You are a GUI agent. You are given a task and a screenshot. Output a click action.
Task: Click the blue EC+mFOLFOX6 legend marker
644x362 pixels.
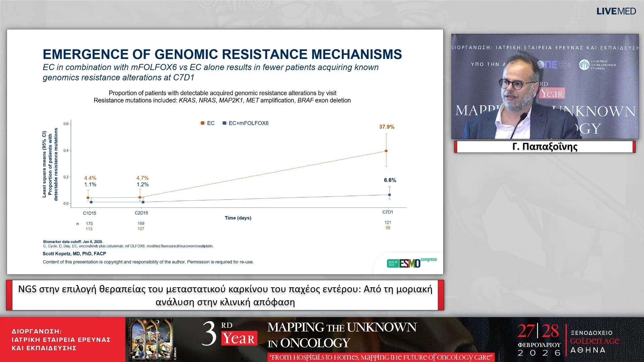(224, 123)
